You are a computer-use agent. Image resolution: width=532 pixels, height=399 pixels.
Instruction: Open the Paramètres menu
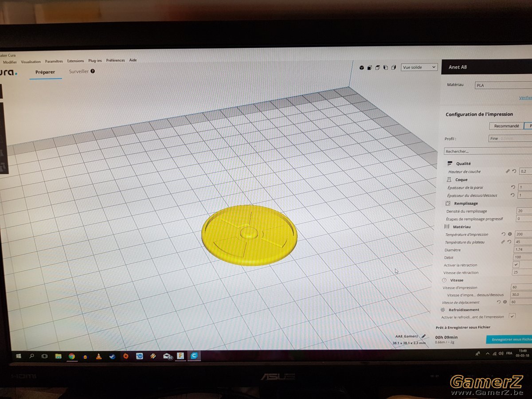(54, 61)
